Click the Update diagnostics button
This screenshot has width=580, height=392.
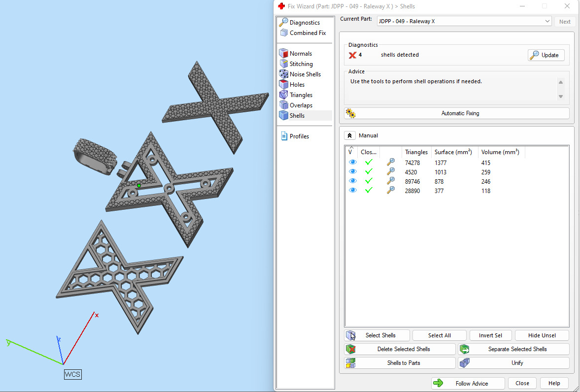coord(546,55)
